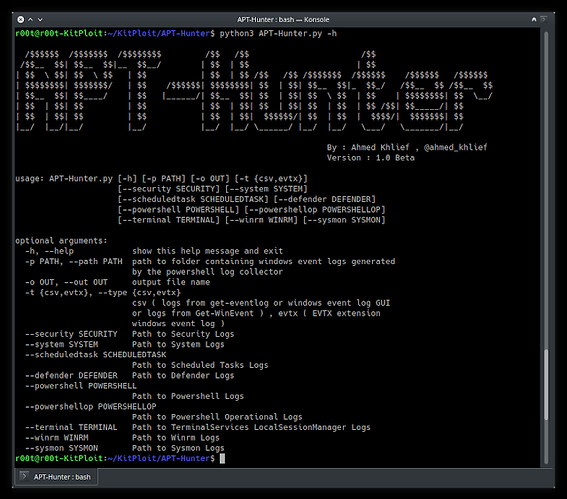Click '[--defender DEFENDER]' in the usage block

point(325,199)
